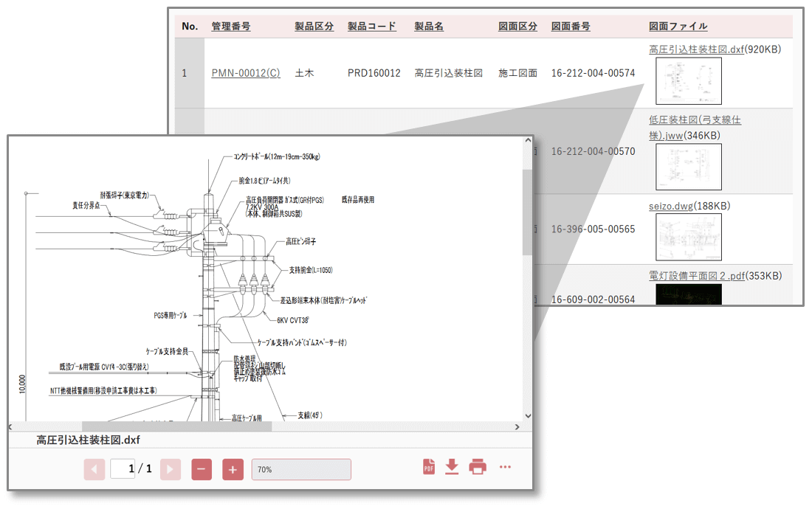Viewport: 812px width, 509px height.
Task: Click thumbnail of 高圧引込柱装柱図.dxf
Action: click(688, 80)
